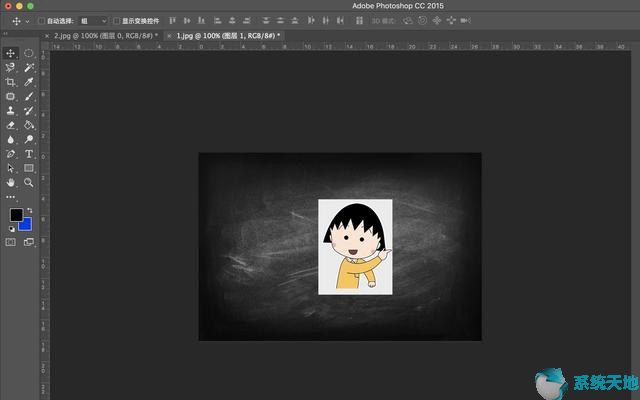This screenshot has width=640, height=400.
Task: Align bottom edges in options bar
Action: tap(201, 20)
